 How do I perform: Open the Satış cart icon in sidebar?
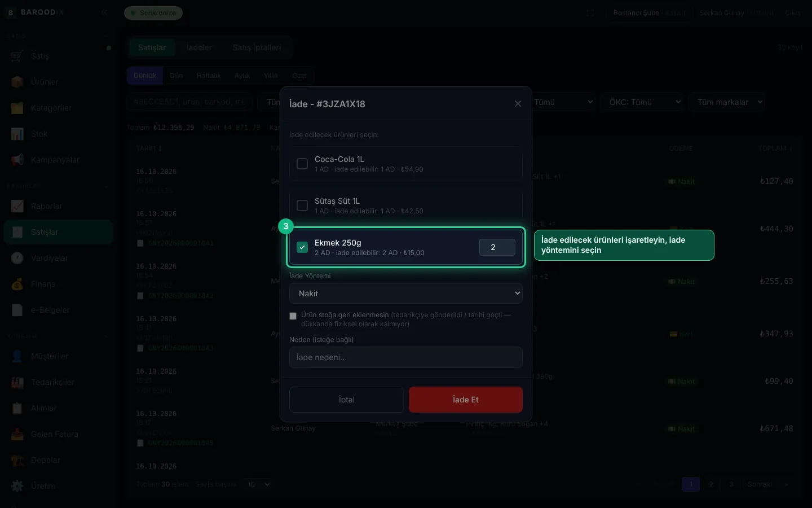[17, 56]
